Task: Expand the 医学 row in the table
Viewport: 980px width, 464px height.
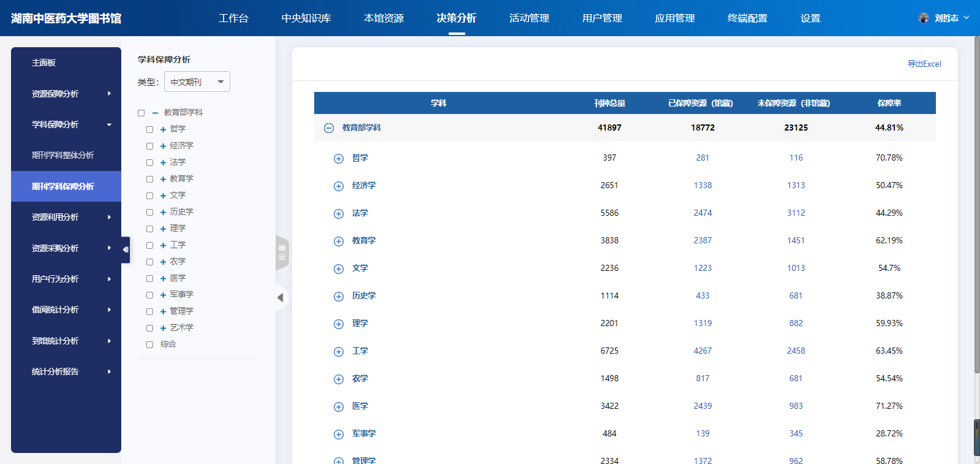Action: coord(339,407)
